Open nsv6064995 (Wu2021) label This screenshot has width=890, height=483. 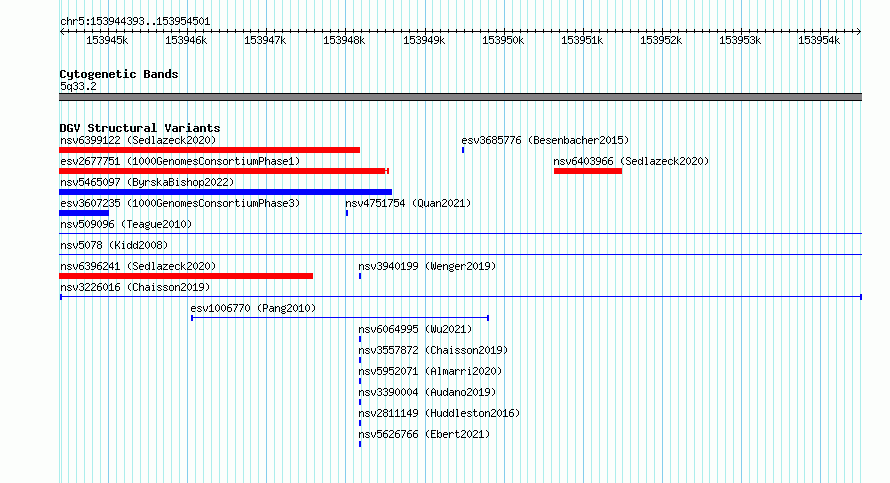click(x=415, y=329)
